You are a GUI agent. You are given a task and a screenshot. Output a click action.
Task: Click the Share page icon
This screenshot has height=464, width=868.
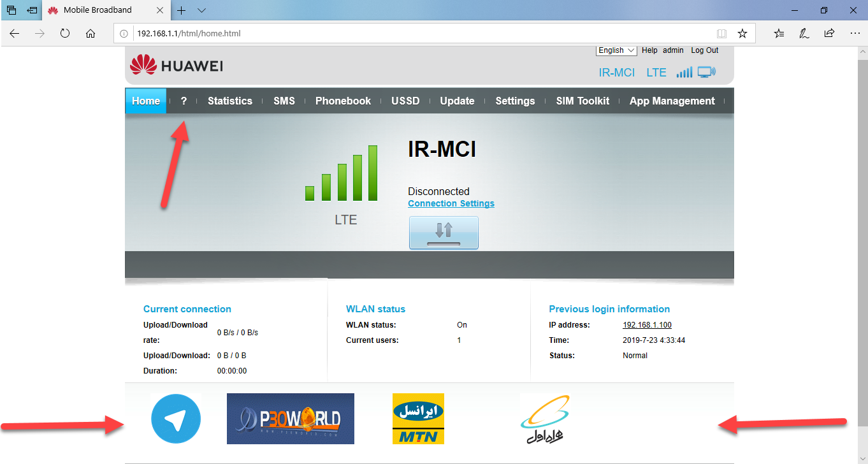[x=829, y=33]
